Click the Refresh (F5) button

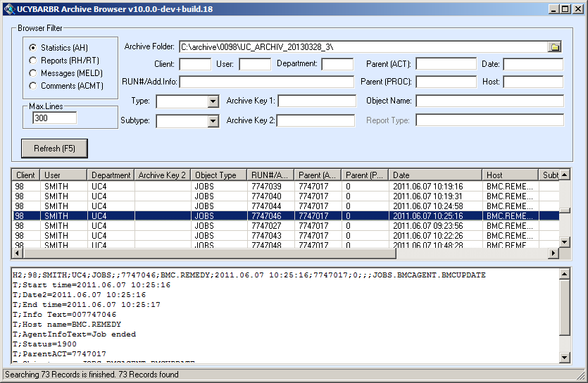click(x=54, y=149)
